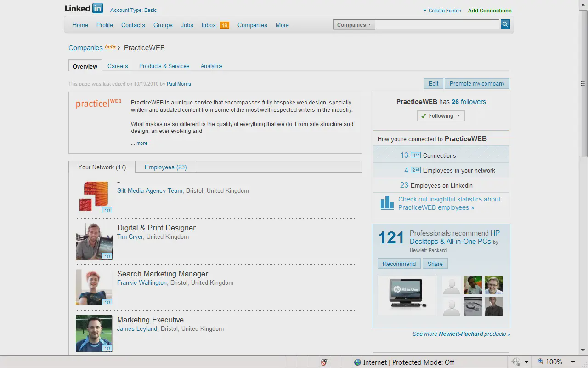Viewport: 588px width, 368px height.
Task: Expand the Colette Easton account menu
Action: pyautogui.click(x=441, y=11)
